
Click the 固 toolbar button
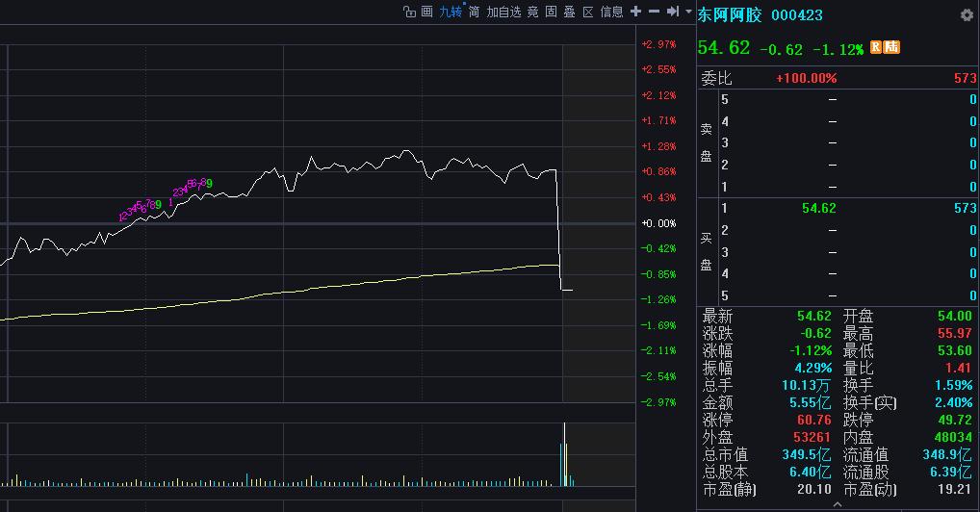[x=552, y=12]
